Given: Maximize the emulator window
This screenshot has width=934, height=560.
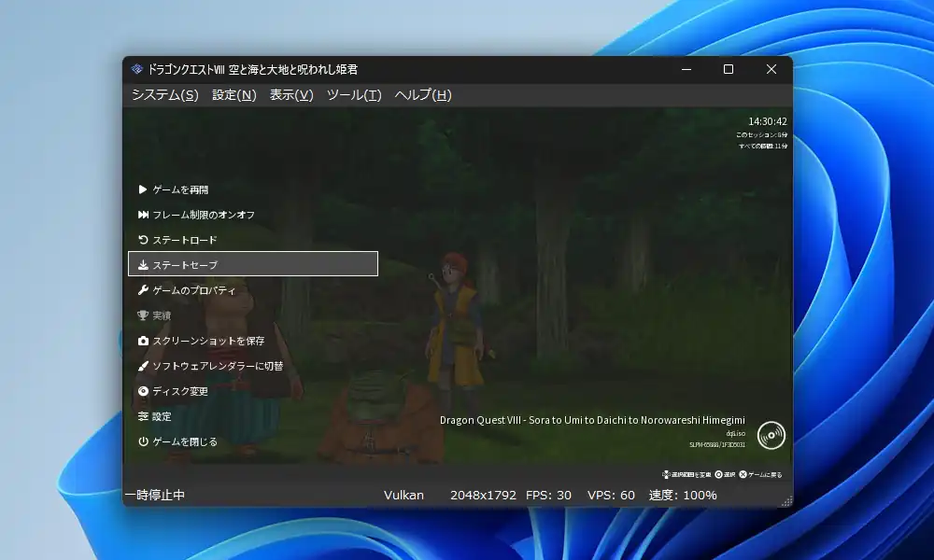Looking at the screenshot, I should pos(729,69).
